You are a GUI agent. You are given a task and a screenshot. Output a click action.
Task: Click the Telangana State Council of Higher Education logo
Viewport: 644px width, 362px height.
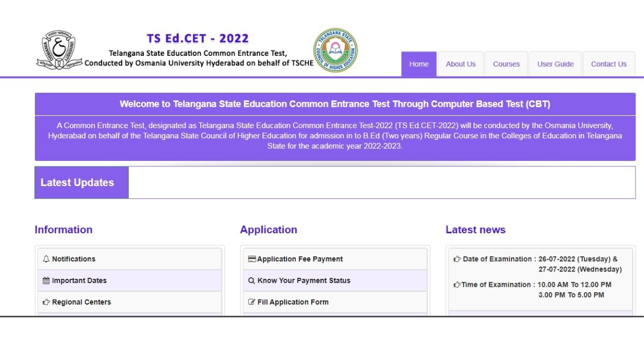(x=335, y=50)
